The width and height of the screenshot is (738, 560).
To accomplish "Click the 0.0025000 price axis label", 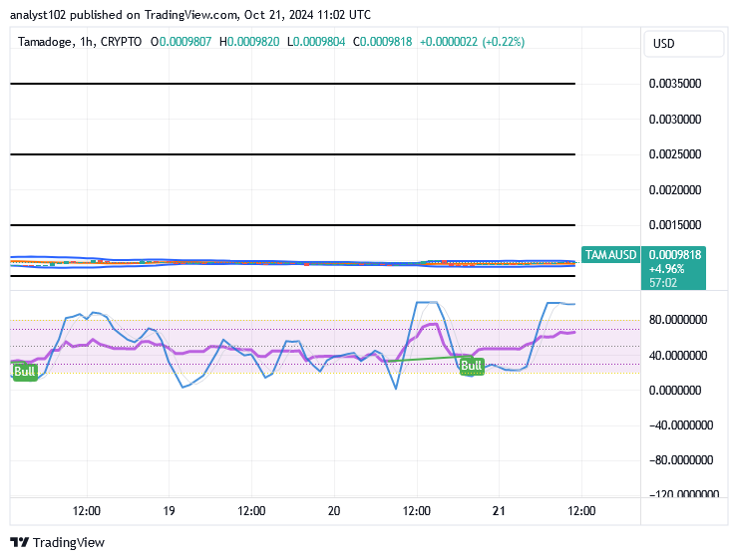I will click(x=677, y=154).
